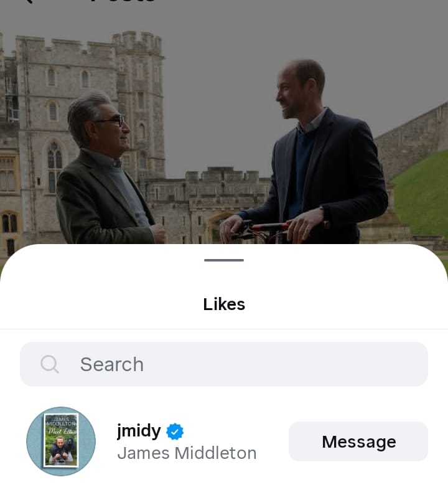Open the jmidy username link
The height and width of the screenshot is (495, 448).
(x=139, y=431)
